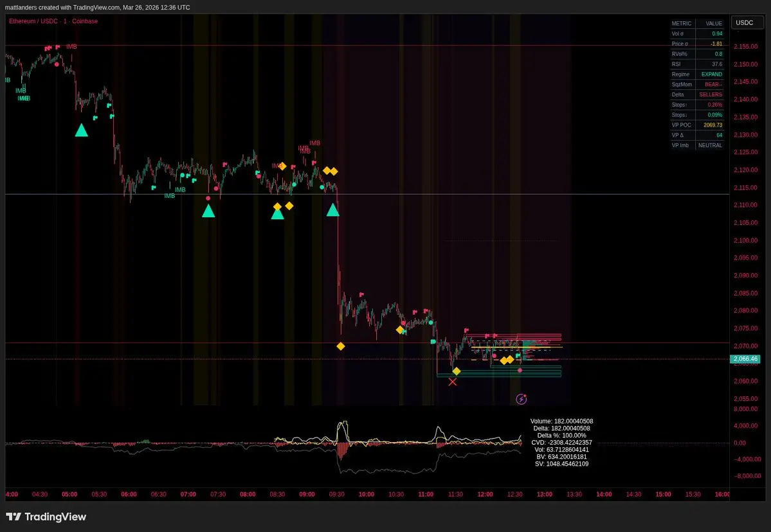Click the purple lightning bolt icon
This screenshot has height=532, width=771.
click(522, 399)
